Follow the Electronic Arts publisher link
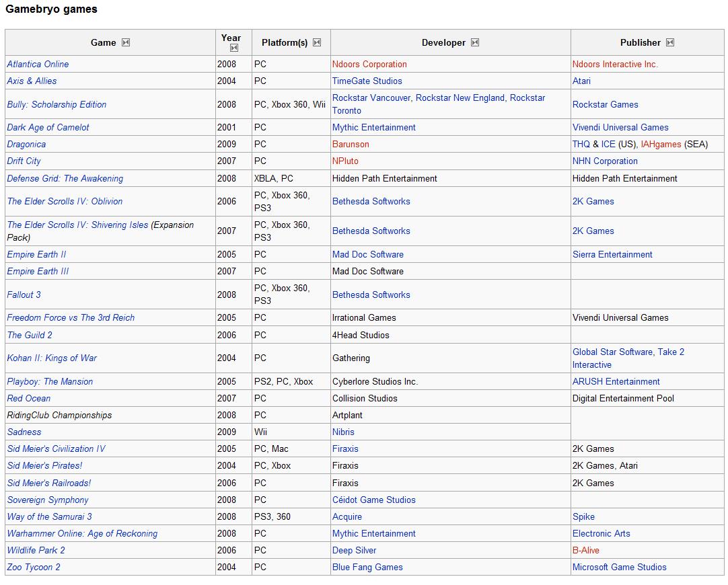 coord(601,533)
